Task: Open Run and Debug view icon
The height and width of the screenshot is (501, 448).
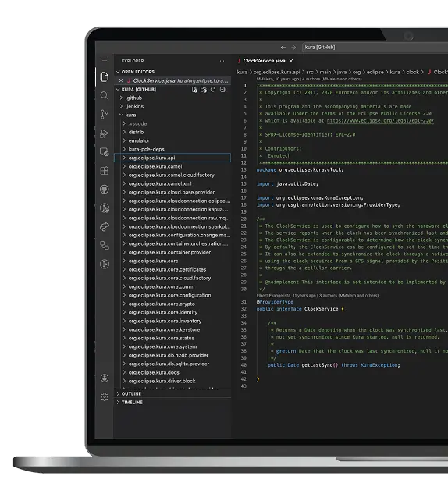Action: pos(104,133)
